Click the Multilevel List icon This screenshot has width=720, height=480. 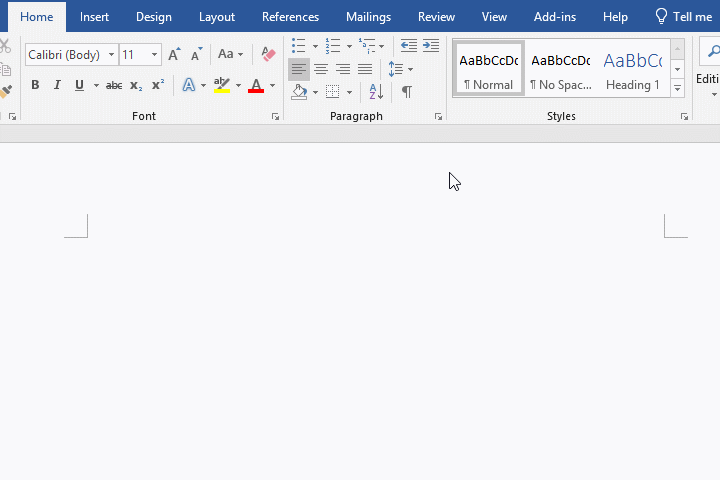click(367, 45)
